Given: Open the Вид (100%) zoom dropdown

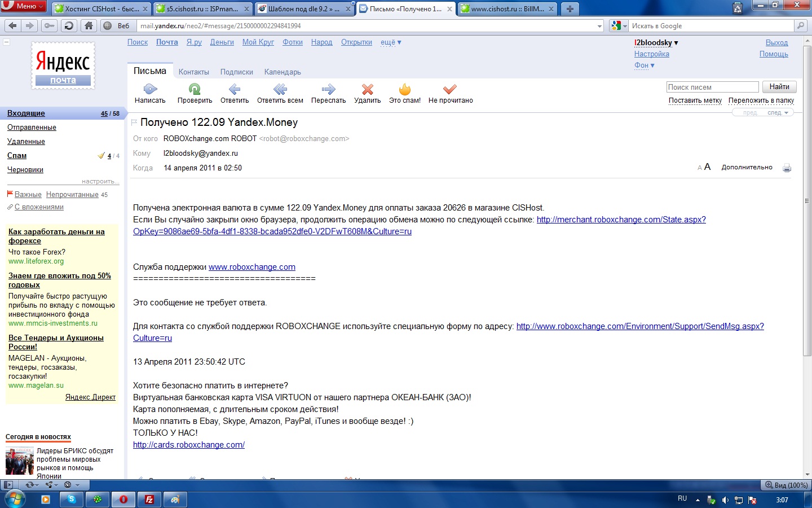Looking at the screenshot, I should tap(785, 485).
